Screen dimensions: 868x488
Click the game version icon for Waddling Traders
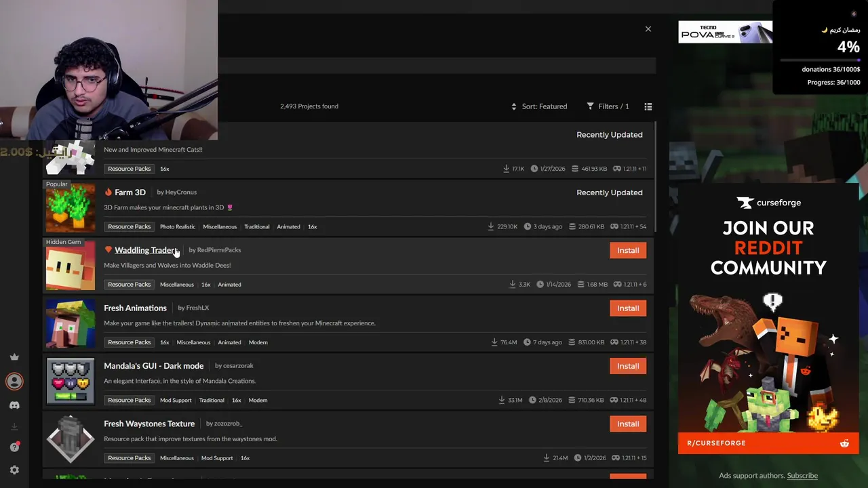pyautogui.click(x=617, y=285)
